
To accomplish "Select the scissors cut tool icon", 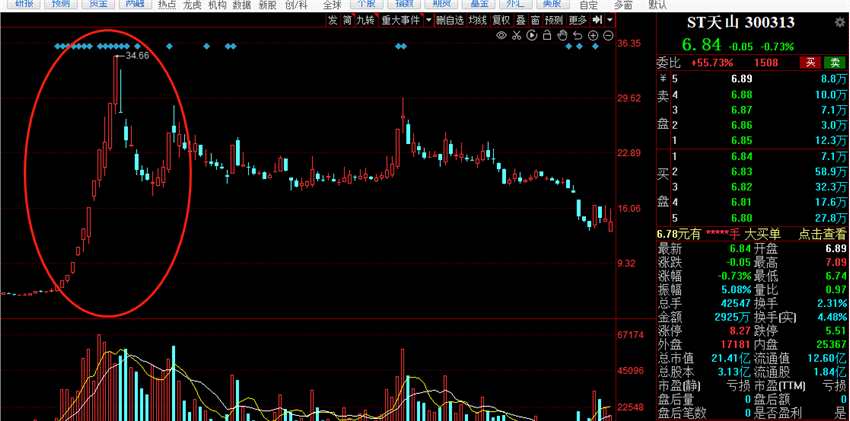I will [x=517, y=36].
